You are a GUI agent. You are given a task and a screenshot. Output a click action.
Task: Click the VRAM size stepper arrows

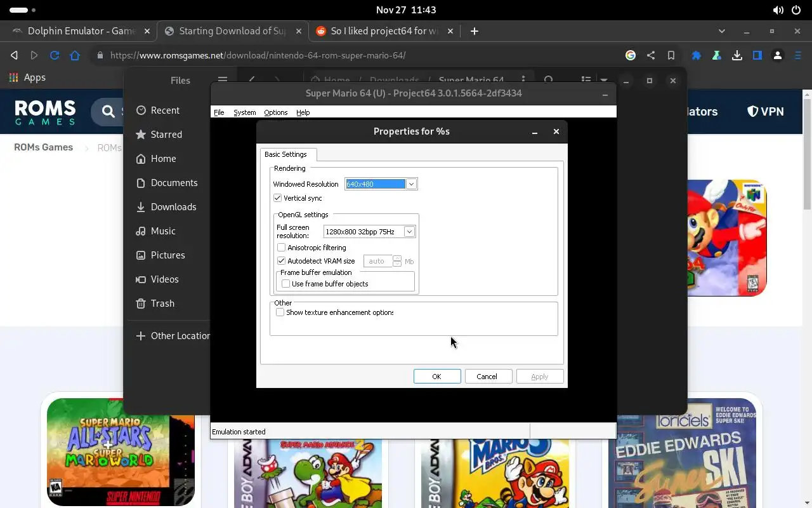pyautogui.click(x=397, y=261)
